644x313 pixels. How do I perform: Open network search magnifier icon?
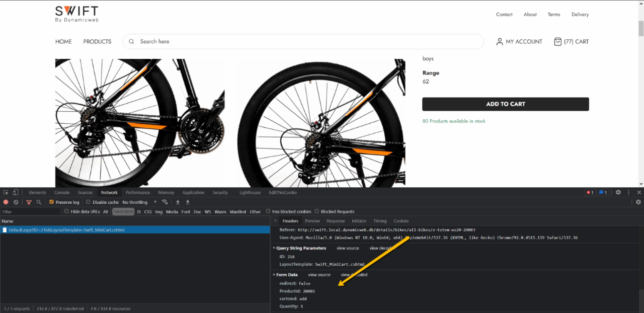point(39,202)
